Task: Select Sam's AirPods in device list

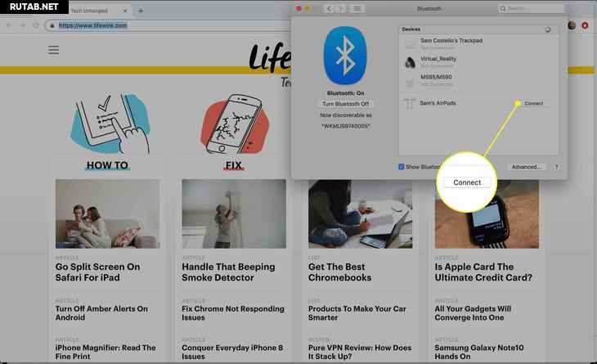Action: 478,103
